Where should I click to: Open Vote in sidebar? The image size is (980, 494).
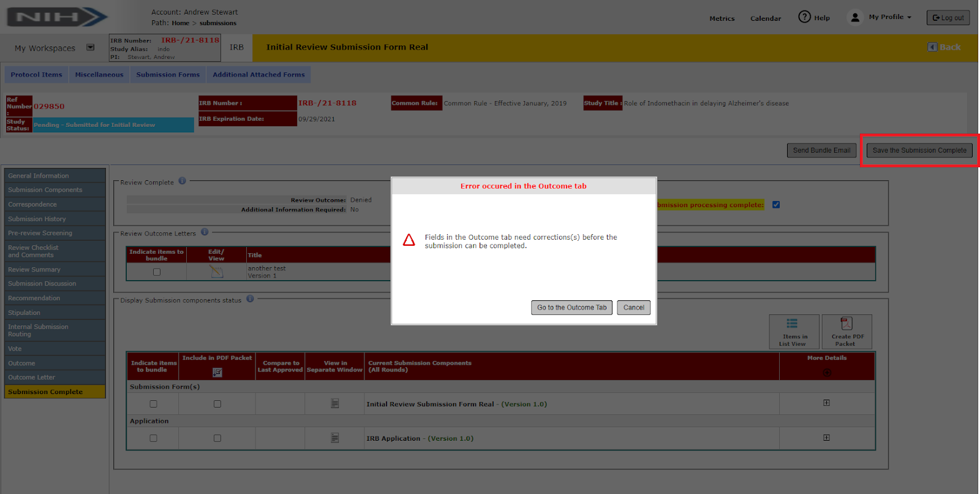(55, 349)
